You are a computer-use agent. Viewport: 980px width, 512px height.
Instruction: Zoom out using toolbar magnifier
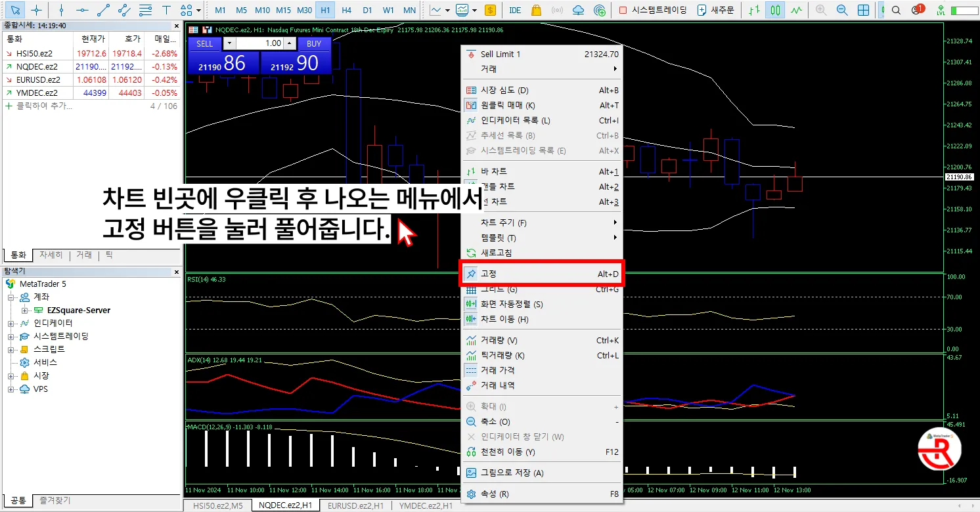(x=842, y=10)
